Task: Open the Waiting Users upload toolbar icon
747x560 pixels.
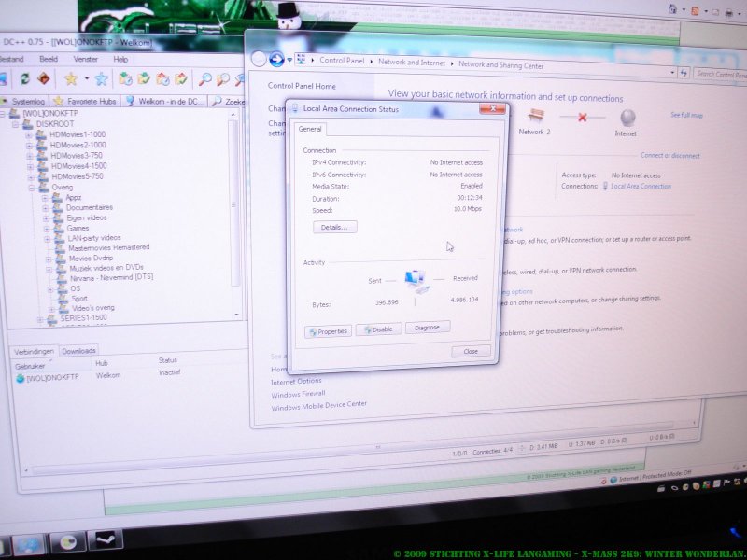Action: tap(162, 79)
